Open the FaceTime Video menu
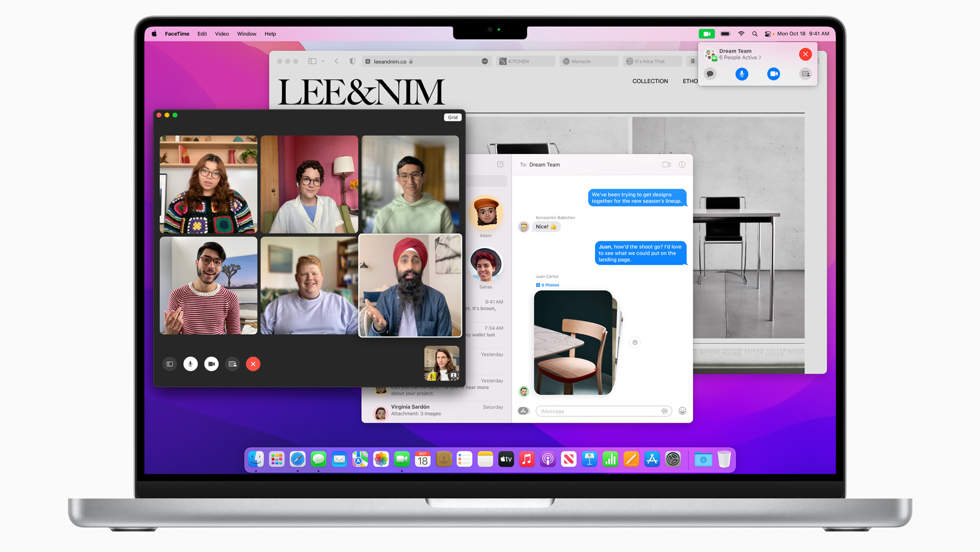 point(221,33)
